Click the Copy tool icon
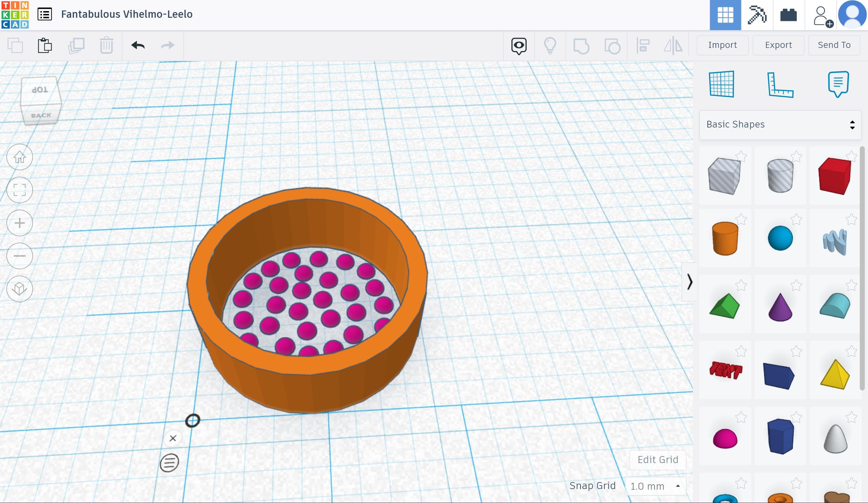868x503 pixels. point(15,45)
